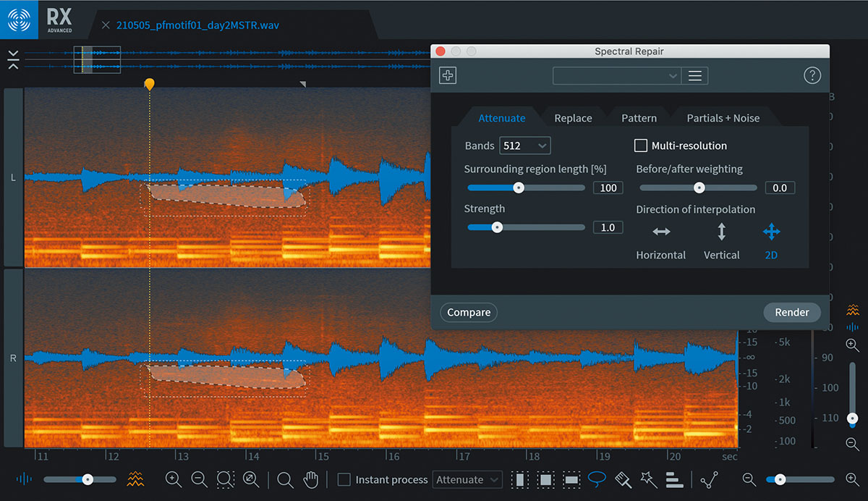
Task: Click the spectrogram view icon in bottom toolbar
Action: pos(135,479)
